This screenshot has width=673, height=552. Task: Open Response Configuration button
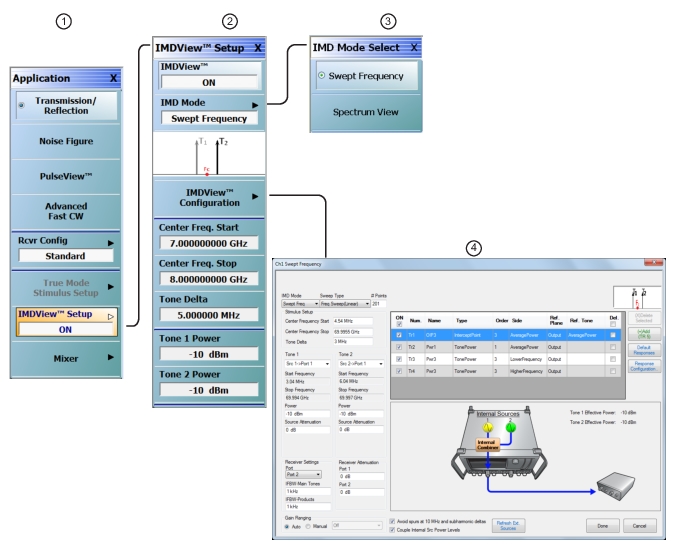click(644, 366)
